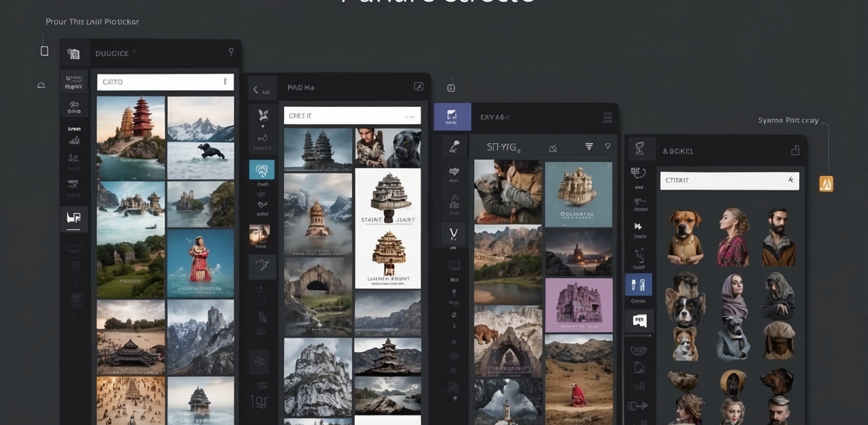Click the CATO search field

pos(165,82)
